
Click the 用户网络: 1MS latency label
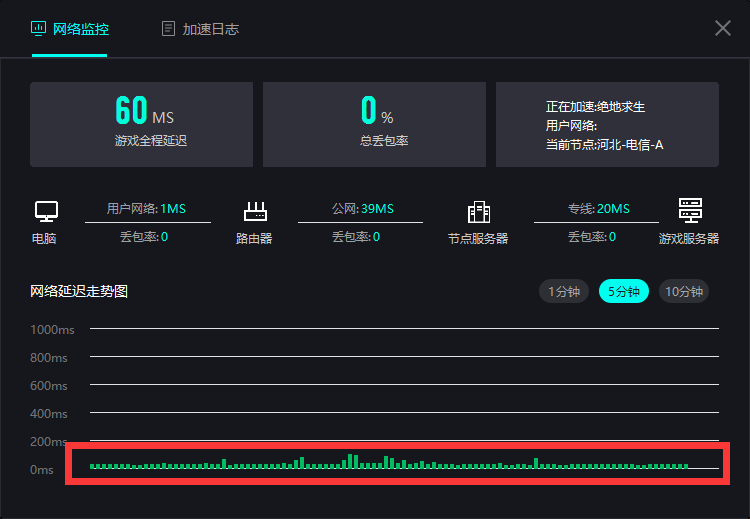pyautogui.click(x=146, y=209)
